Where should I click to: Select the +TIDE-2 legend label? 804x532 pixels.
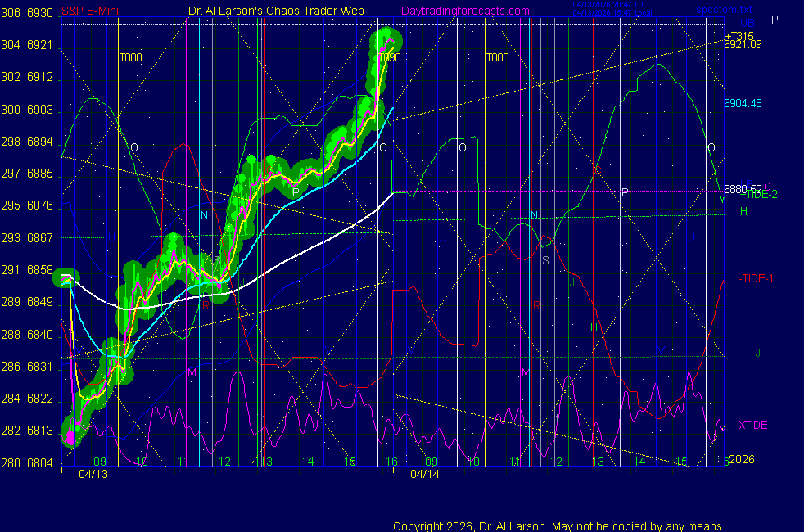[x=758, y=194]
